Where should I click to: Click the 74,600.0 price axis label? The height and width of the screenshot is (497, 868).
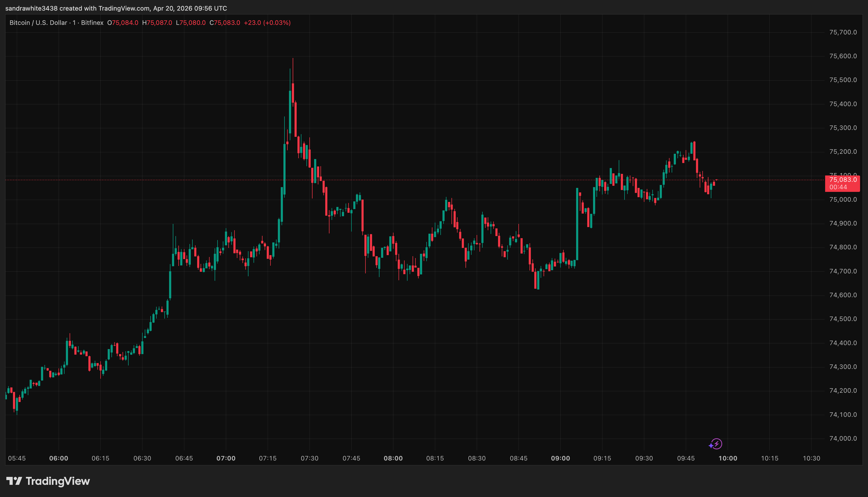[843, 295]
